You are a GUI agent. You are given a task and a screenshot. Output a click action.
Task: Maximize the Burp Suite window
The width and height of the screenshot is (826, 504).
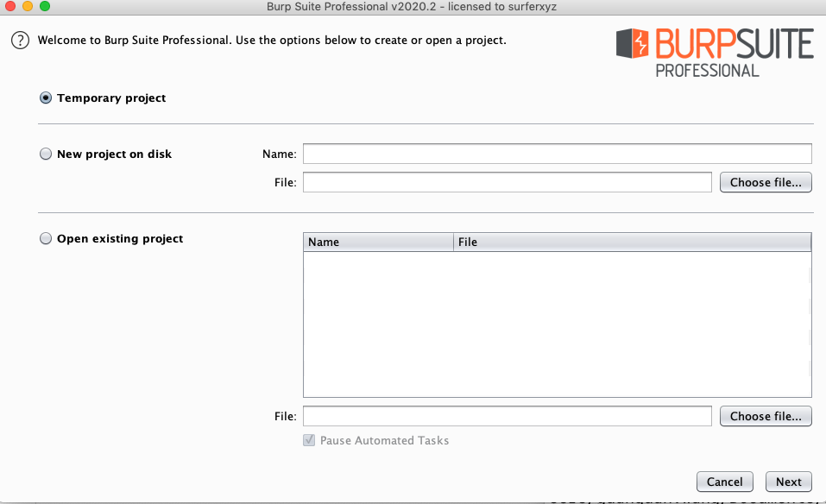tap(45, 6)
